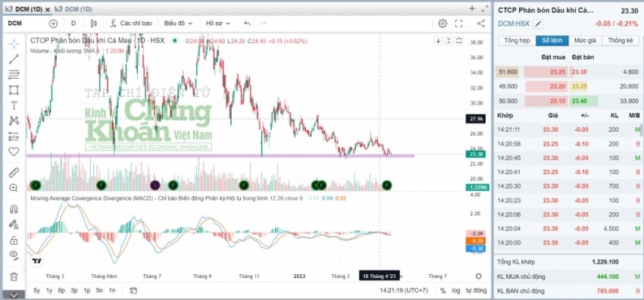Screen dimensions: 644x300
Task: Click the pink horizontal support line
Action: [x=220, y=156]
